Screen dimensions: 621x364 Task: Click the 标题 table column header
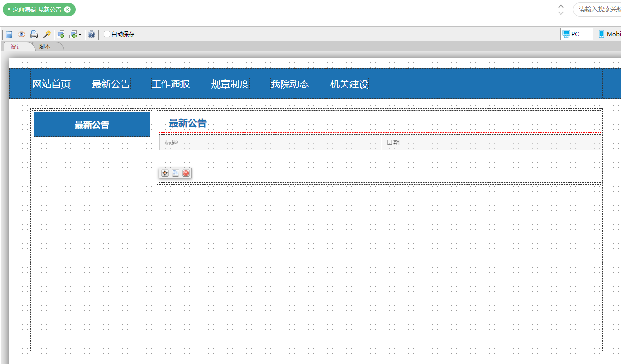click(x=270, y=142)
